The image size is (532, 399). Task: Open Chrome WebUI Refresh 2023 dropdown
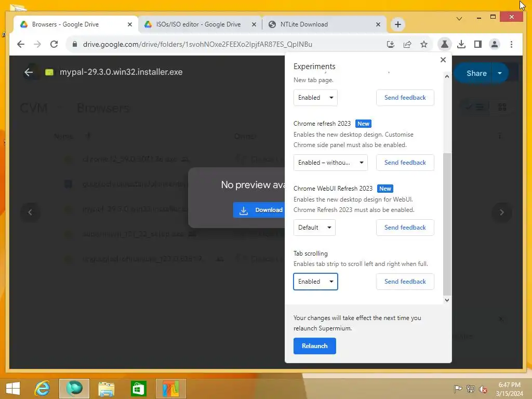pyautogui.click(x=314, y=228)
